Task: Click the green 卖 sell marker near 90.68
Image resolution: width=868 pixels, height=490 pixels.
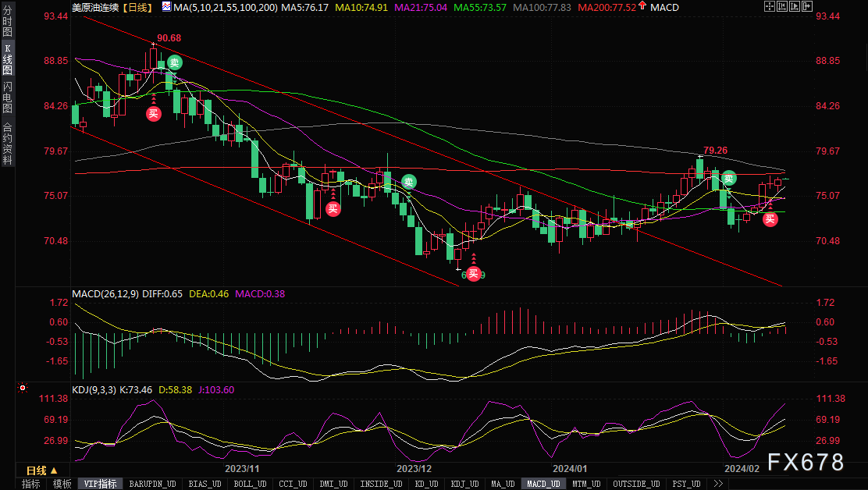Action: (x=175, y=62)
